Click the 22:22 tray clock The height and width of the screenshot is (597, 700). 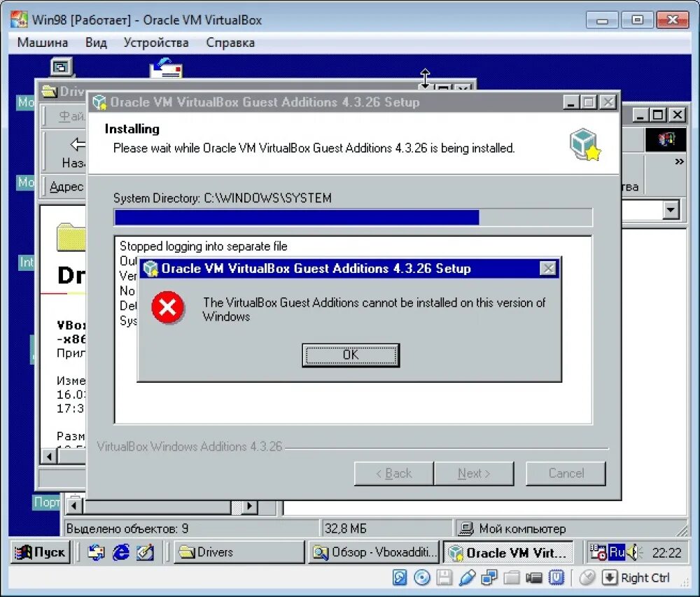[x=666, y=554]
